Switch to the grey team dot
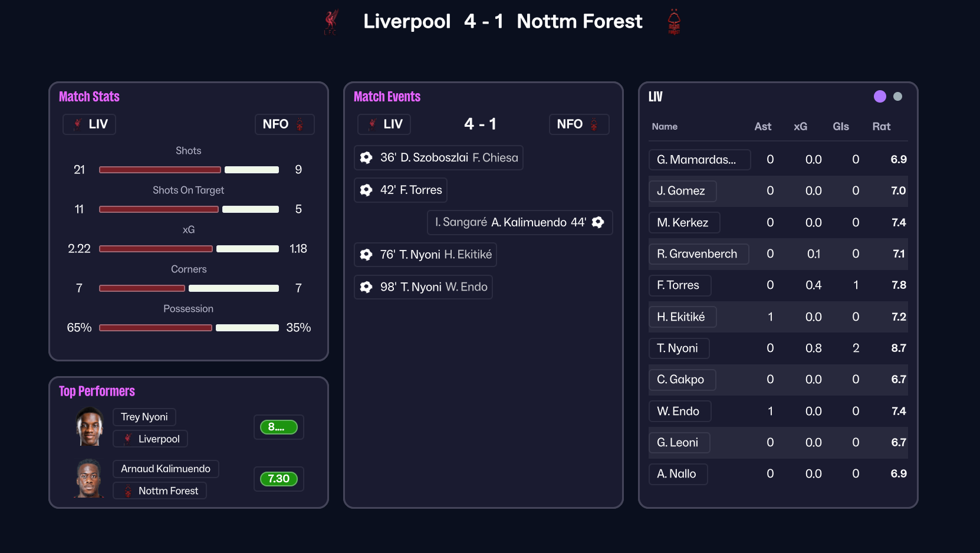Screen dimensions: 980x553 [x=897, y=97]
